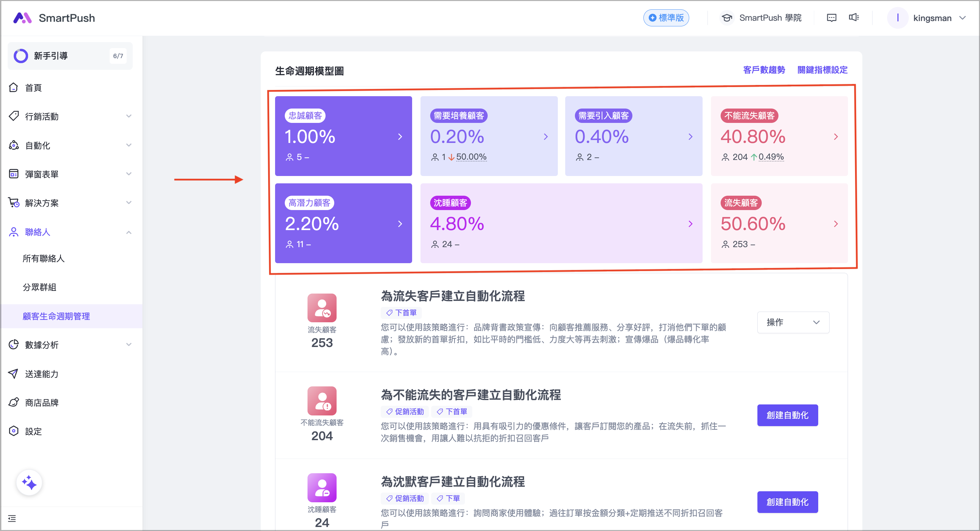Viewport: 980px width, 531px height.
Task: Click the 沈睡顧客 purple avatar icon
Action: tap(322, 488)
